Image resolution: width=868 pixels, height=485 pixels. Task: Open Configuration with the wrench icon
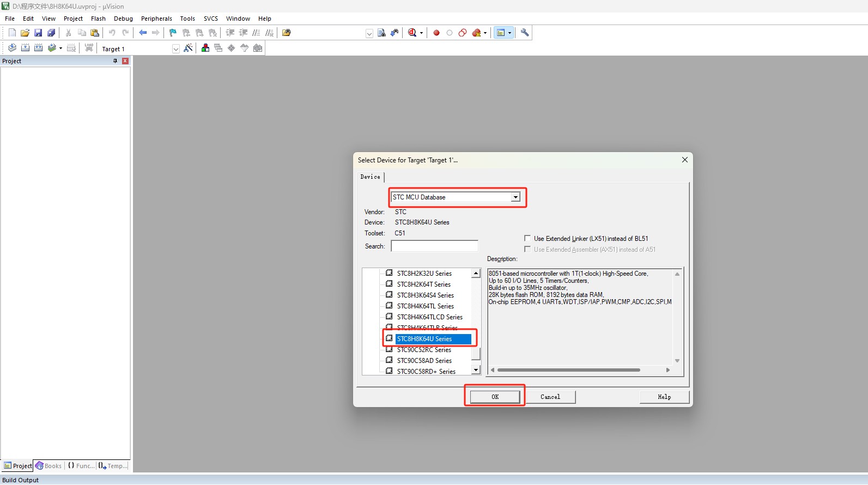coord(525,33)
